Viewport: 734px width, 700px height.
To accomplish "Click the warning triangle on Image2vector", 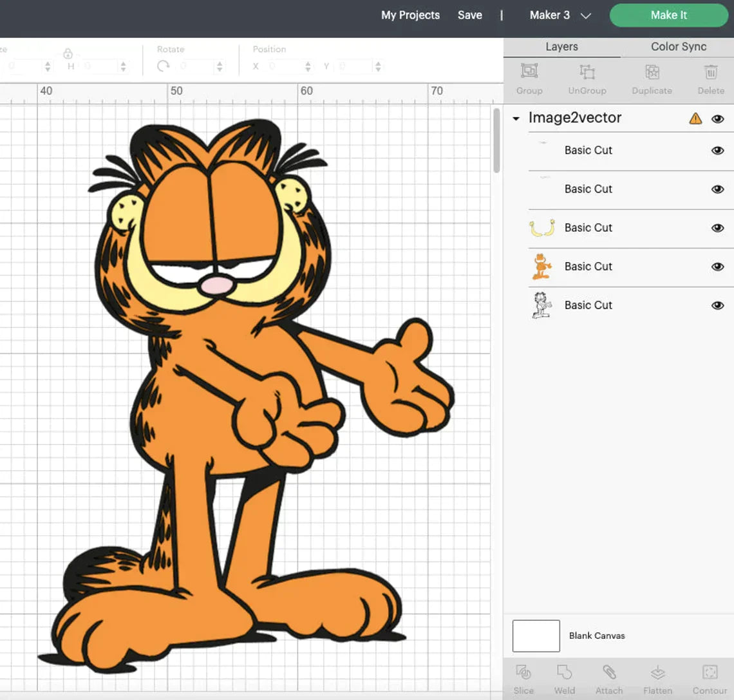I will point(695,118).
